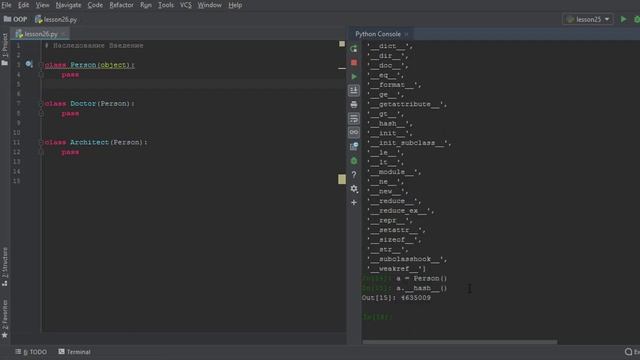
Task: Open the console settings gear
Action: click(354, 189)
